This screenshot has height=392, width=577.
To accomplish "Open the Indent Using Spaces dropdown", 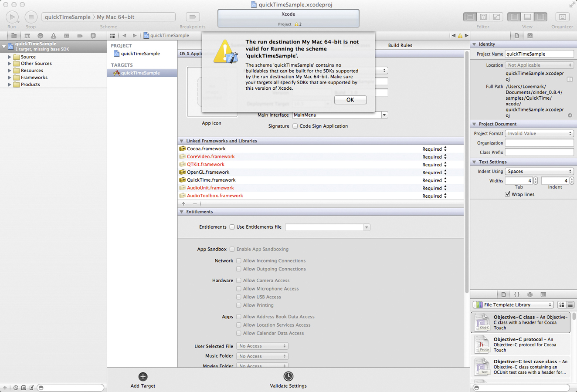I will pyautogui.click(x=539, y=172).
